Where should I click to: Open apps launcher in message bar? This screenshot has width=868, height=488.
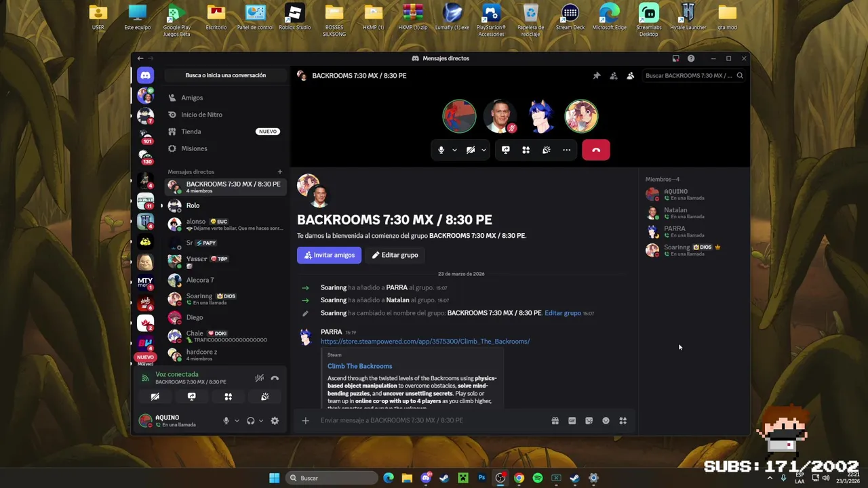[623, 421]
